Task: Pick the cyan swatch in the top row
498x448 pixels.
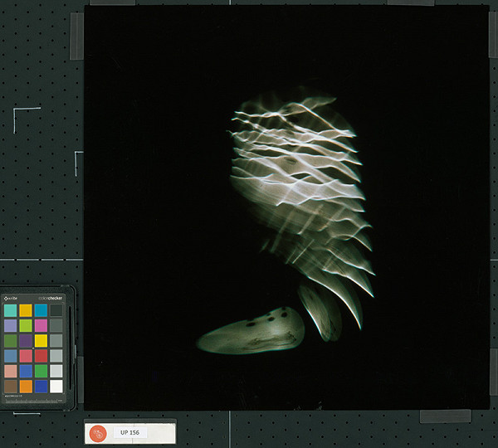Action: [41, 310]
